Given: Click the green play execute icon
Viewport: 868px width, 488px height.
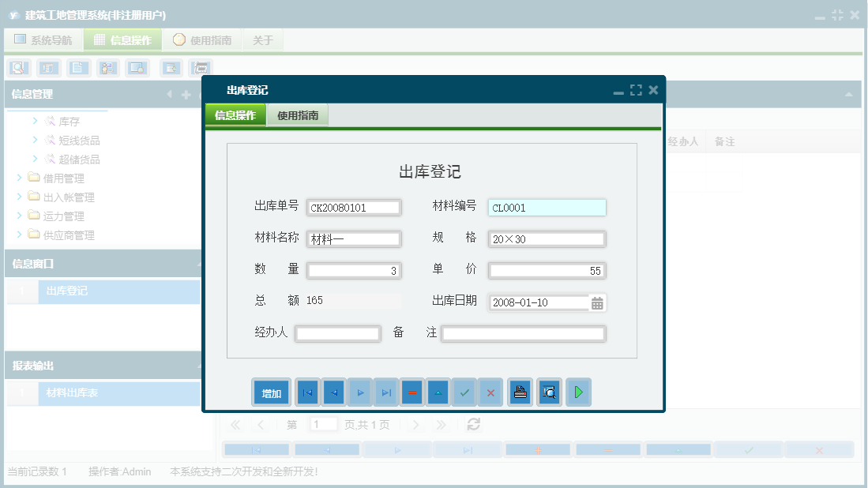Looking at the screenshot, I should click(578, 392).
